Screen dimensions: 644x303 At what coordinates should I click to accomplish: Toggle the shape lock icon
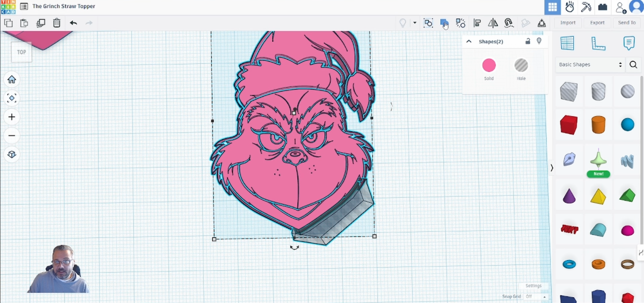[x=527, y=41]
